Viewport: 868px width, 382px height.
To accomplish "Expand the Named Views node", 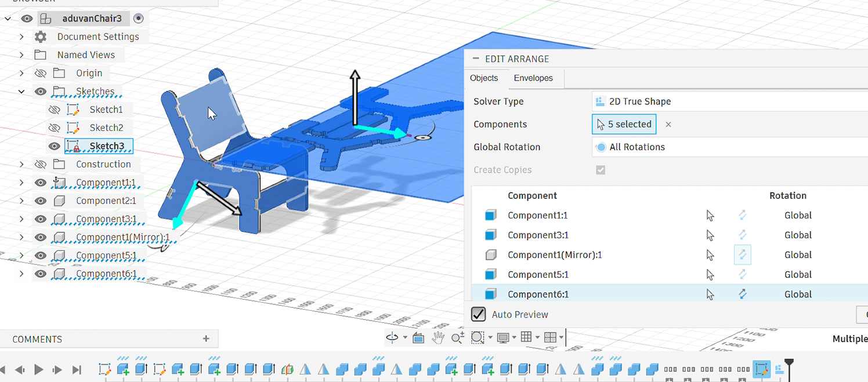I will [x=21, y=55].
